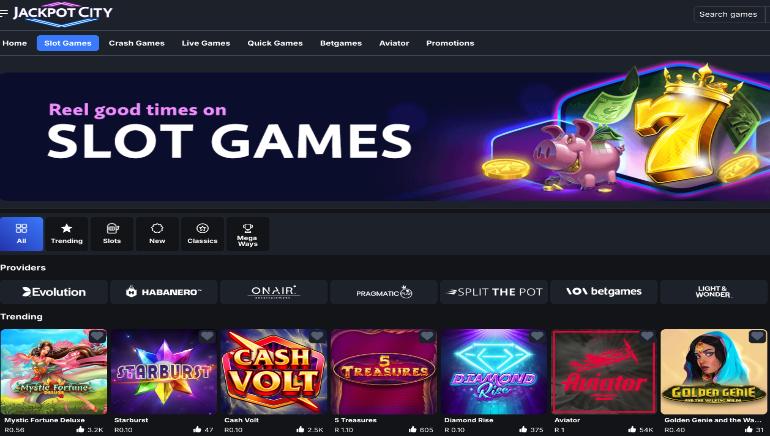This screenshot has width=770, height=436.
Task: Toggle favorite heart on Aviator game tile
Action: [647, 336]
